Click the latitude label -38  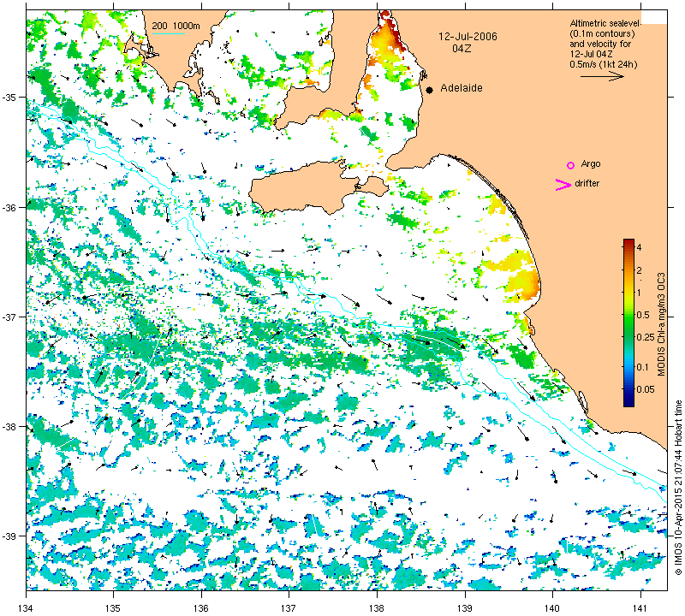coord(9,427)
